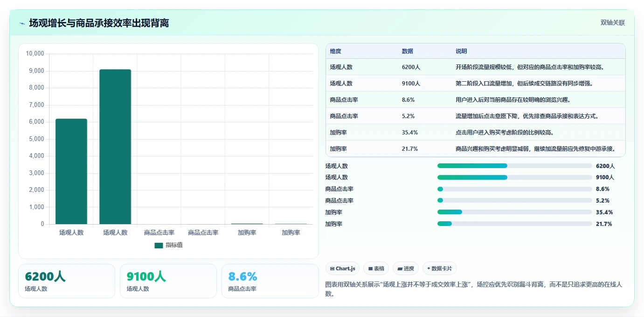This screenshot has width=644, height=317.
Task: Open the 数据卡片 chip
Action: [x=440, y=268]
